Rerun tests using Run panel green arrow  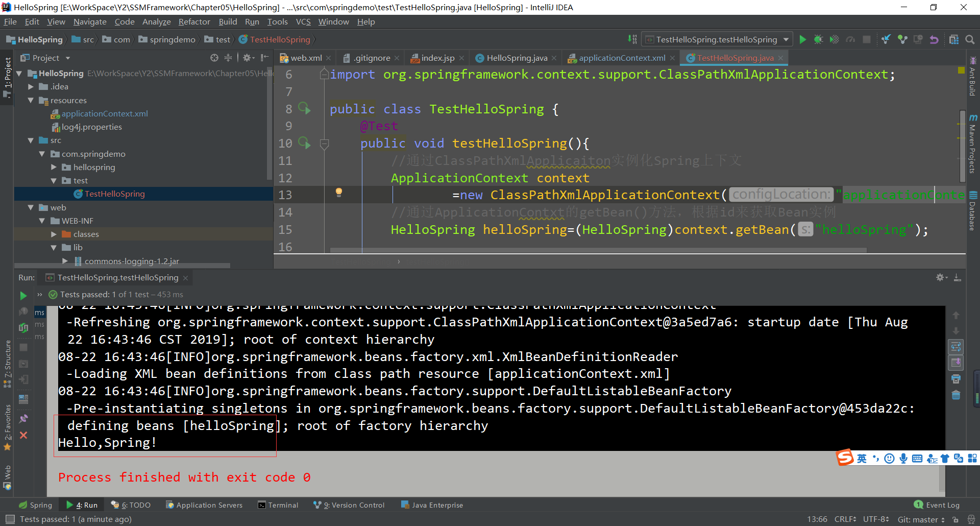tap(23, 295)
